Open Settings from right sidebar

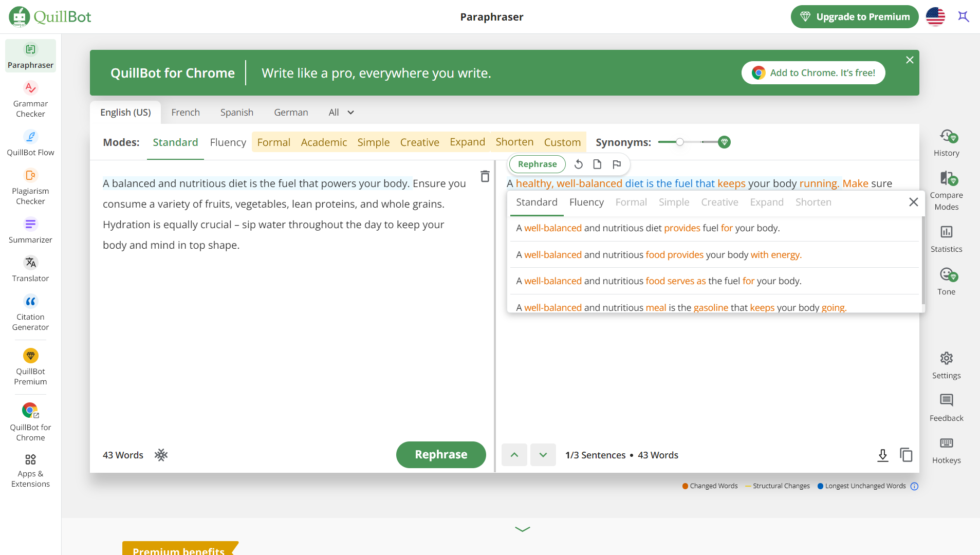coord(946,365)
